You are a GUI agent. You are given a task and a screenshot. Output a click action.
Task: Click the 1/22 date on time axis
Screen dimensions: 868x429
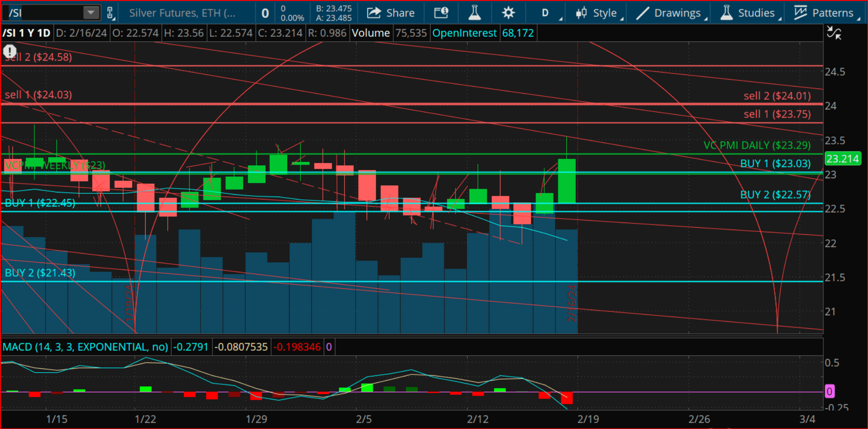coord(145,419)
